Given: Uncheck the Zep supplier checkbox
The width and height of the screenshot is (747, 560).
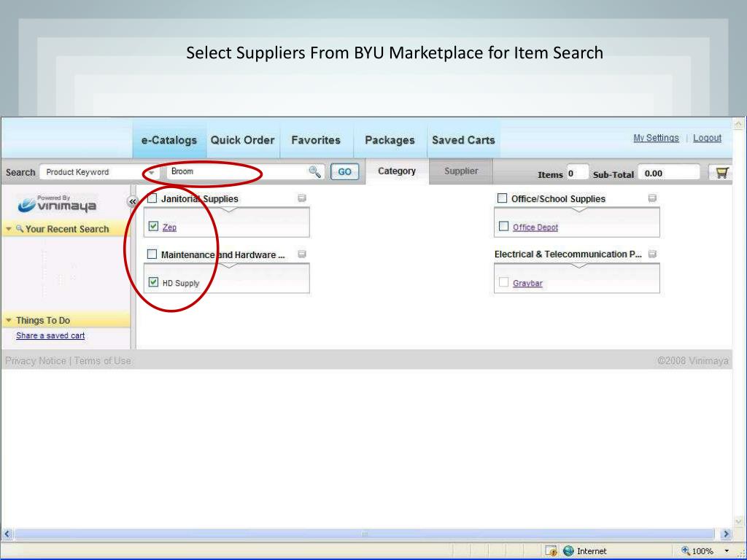Looking at the screenshot, I should 153,226.
